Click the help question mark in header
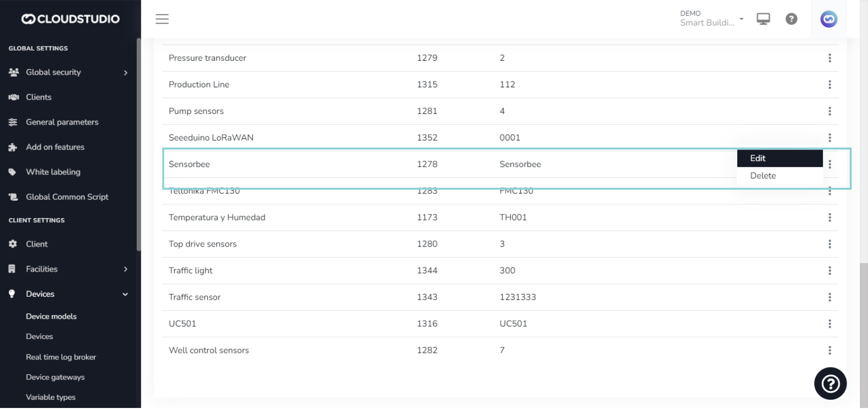 click(x=791, y=19)
